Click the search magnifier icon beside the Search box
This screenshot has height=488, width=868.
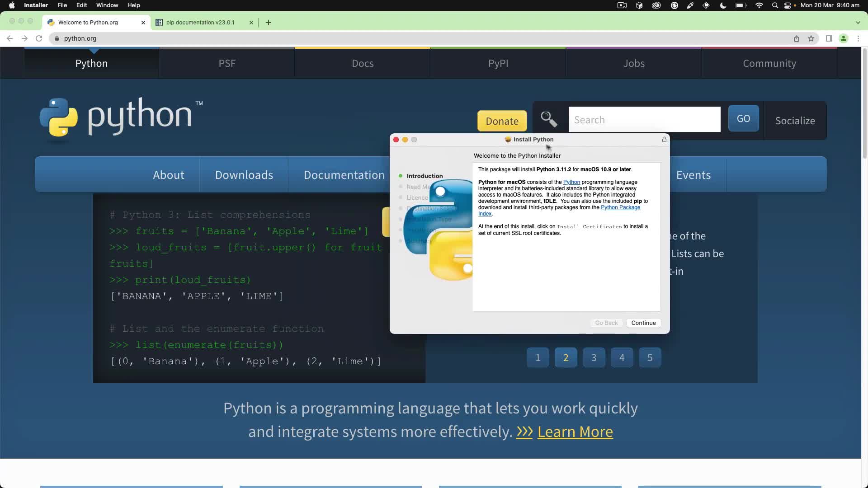(x=548, y=119)
